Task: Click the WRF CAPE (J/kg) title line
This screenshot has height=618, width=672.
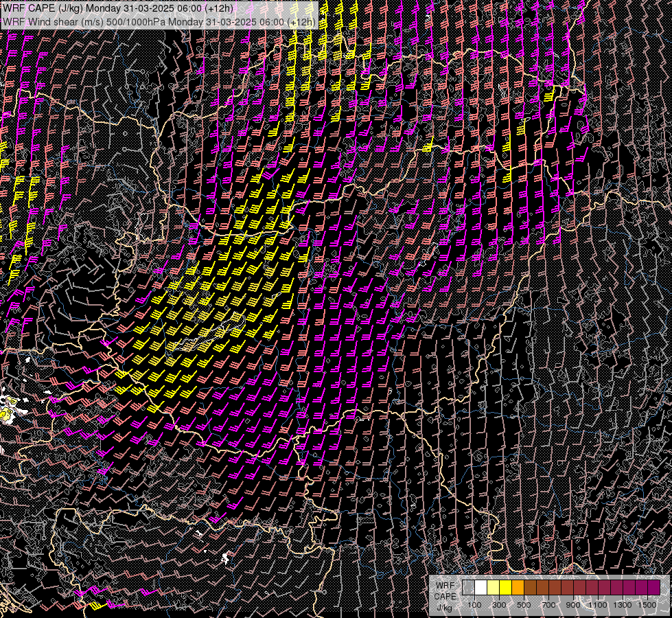Action: point(117,8)
